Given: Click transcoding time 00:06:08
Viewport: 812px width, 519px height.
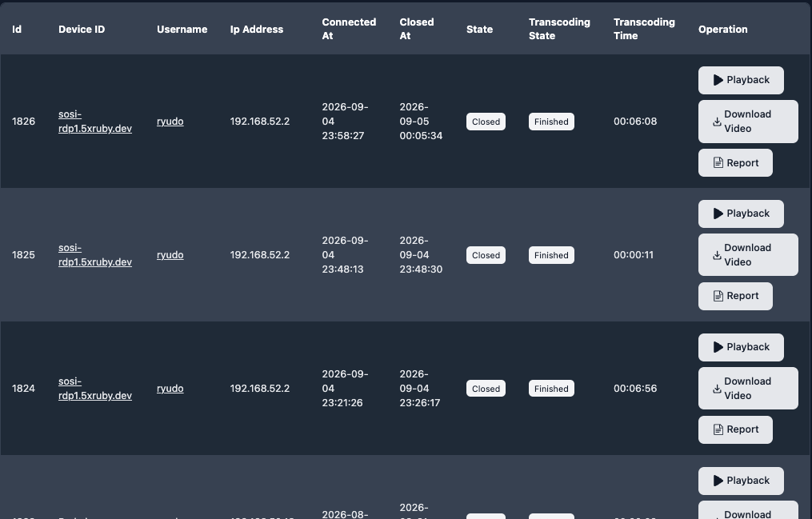Looking at the screenshot, I should pyautogui.click(x=635, y=122).
